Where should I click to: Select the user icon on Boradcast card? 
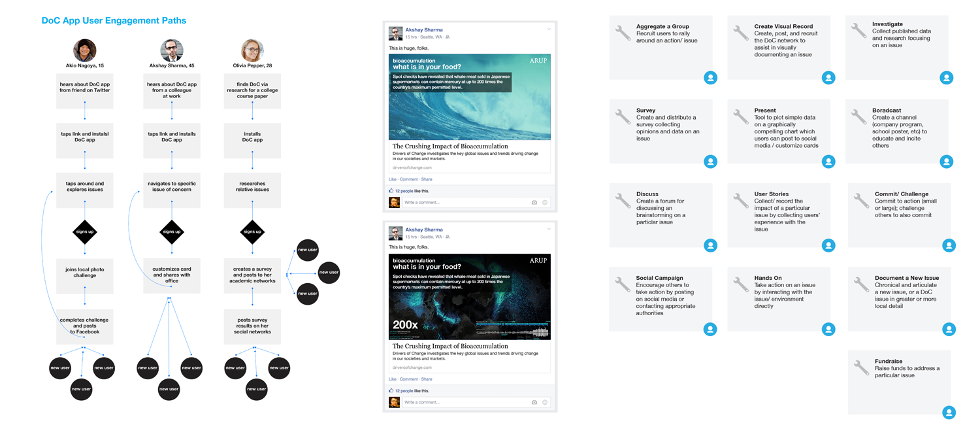pos(946,161)
